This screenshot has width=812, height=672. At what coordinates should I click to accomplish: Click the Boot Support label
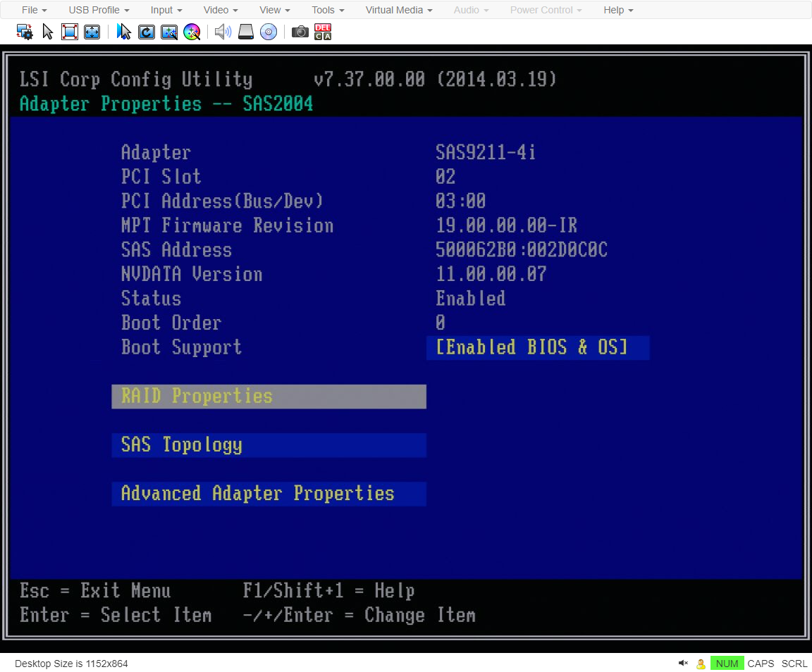pos(181,347)
